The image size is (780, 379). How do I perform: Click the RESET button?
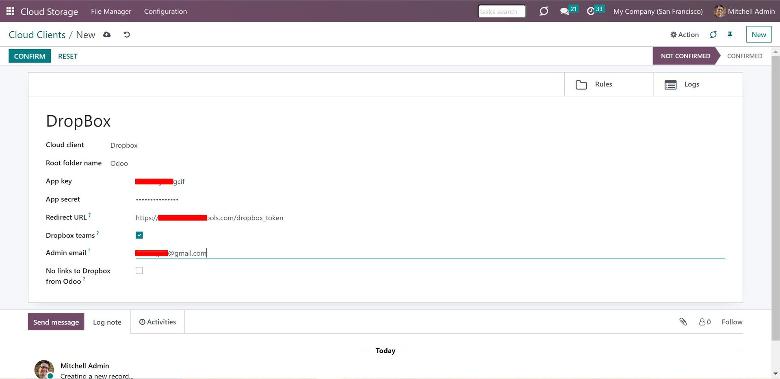tap(68, 56)
